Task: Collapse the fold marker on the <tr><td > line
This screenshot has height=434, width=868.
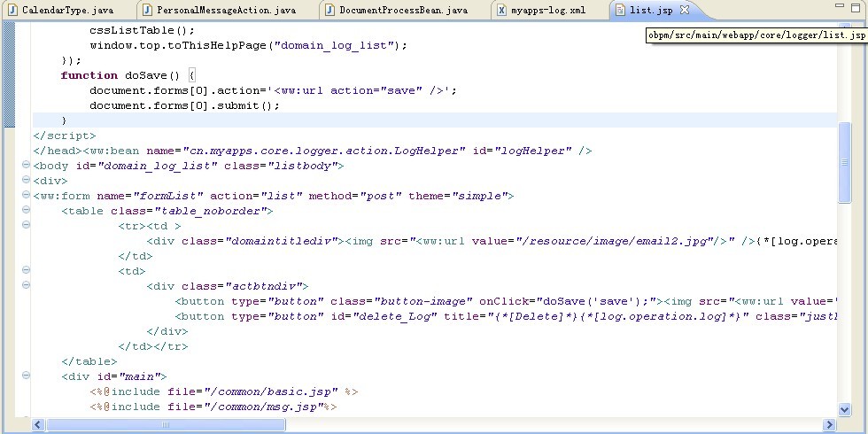Action: coord(26,224)
